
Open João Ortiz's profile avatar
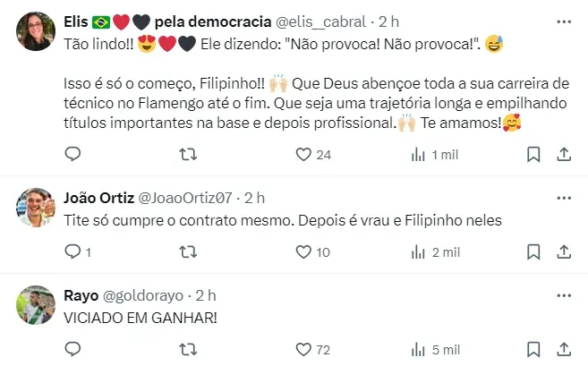[35, 208]
